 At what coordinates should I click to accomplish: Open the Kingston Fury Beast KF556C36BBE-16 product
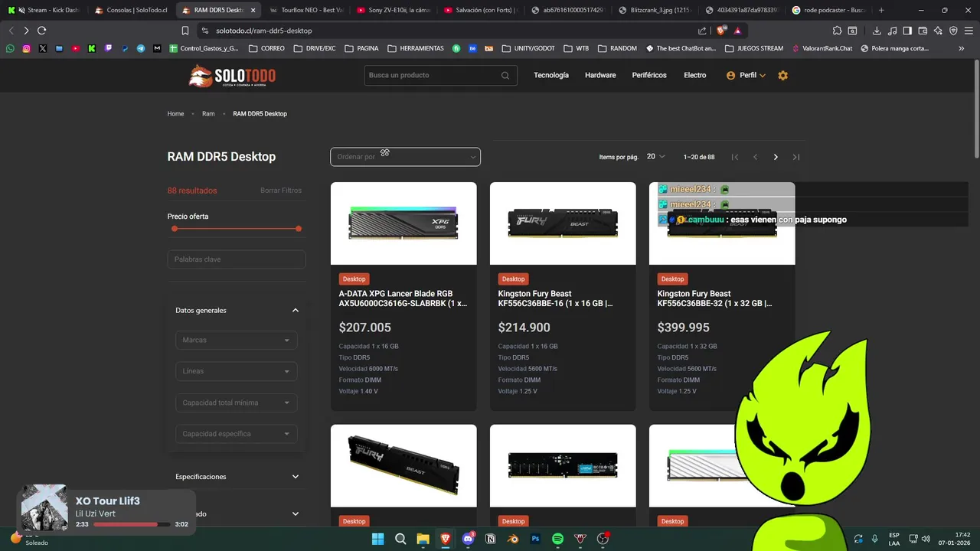563,298
